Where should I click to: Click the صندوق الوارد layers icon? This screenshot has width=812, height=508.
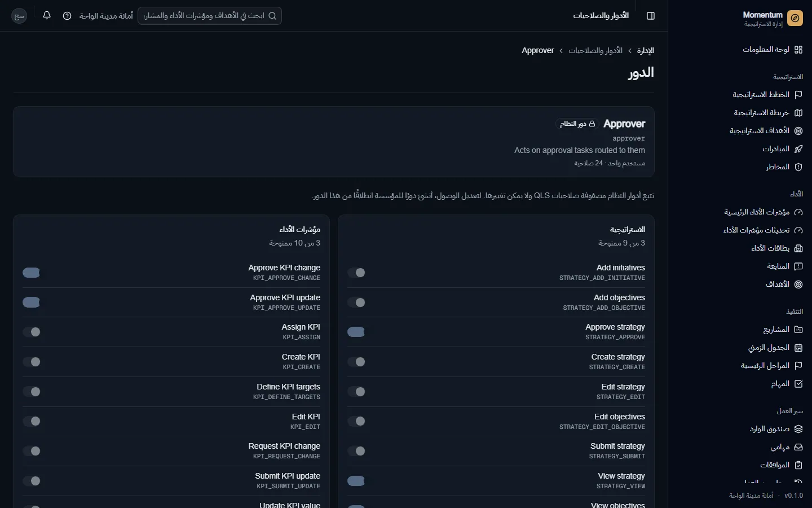pos(798,429)
